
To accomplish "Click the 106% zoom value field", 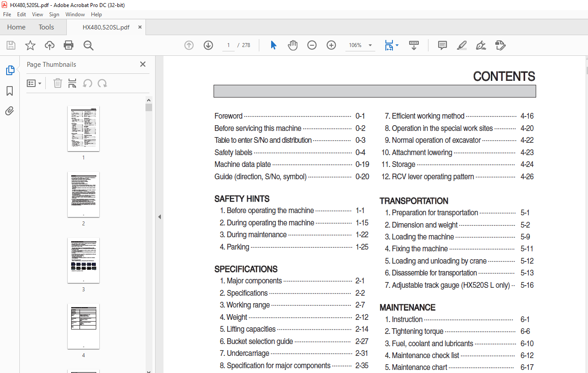I will click(x=355, y=45).
